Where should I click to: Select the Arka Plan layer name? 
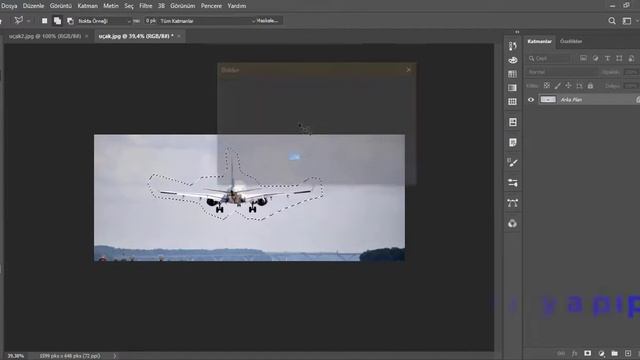click(x=571, y=100)
